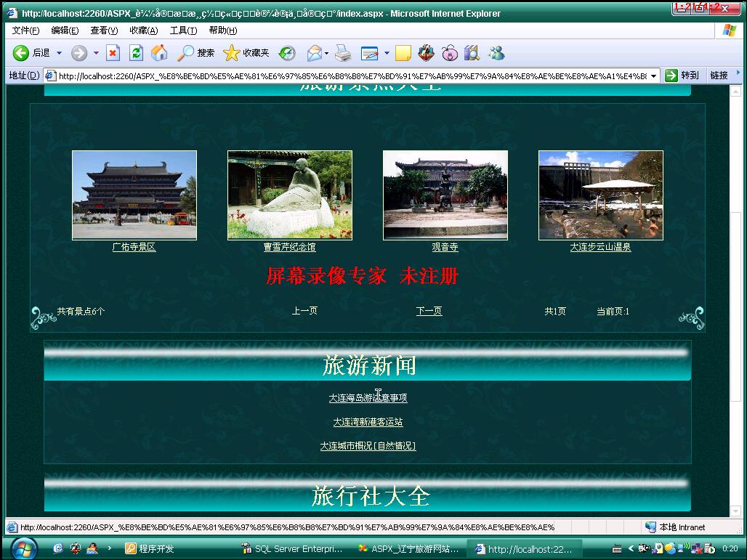Viewport: 747px width, 560px height.
Task: Click the toolbar icon right of the yellow note
Action: point(426,53)
